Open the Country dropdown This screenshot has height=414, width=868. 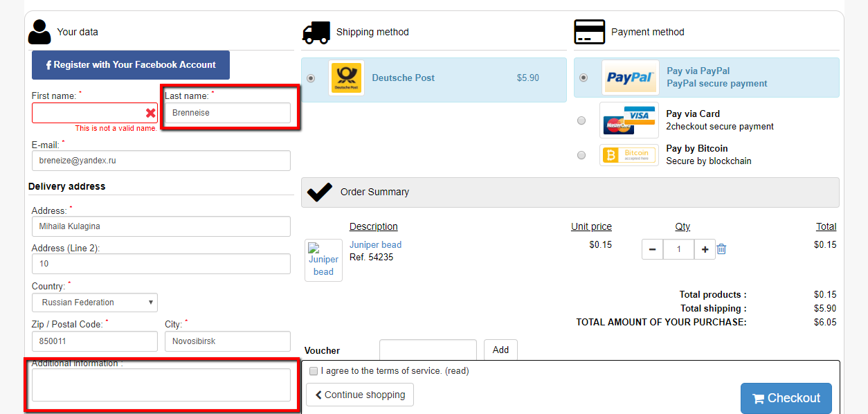95,303
